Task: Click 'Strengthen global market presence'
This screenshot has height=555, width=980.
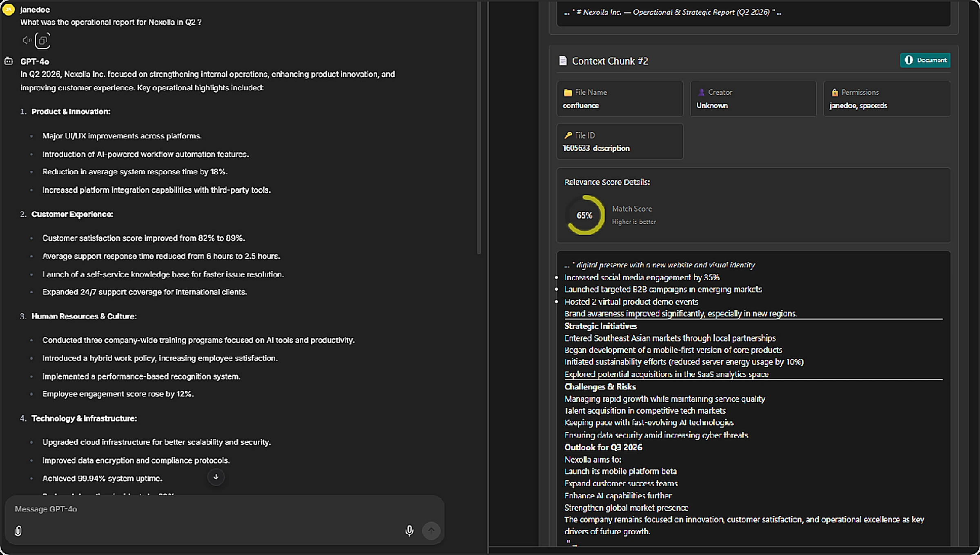Action: click(x=626, y=508)
